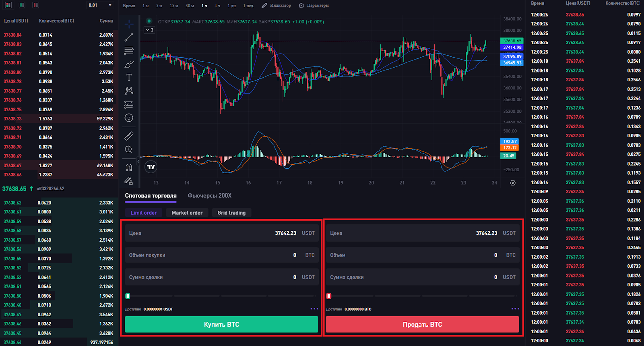This screenshot has height=346, width=644.
Task: Show sell-orders-only order book view
Action: [36, 5]
